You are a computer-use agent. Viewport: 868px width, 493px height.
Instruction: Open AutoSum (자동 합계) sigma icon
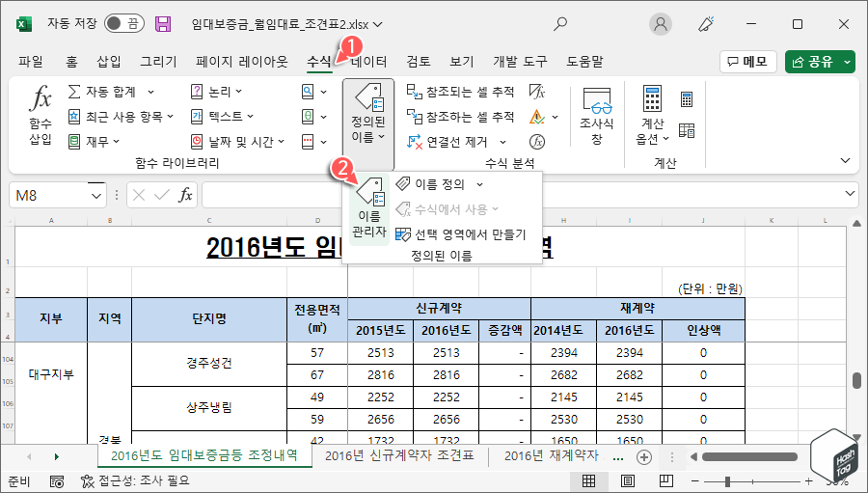[x=74, y=92]
